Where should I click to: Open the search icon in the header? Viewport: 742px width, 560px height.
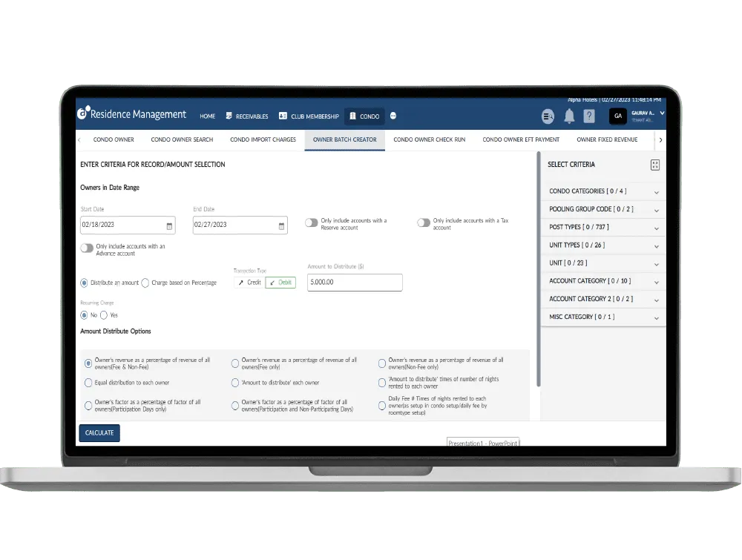(548, 116)
